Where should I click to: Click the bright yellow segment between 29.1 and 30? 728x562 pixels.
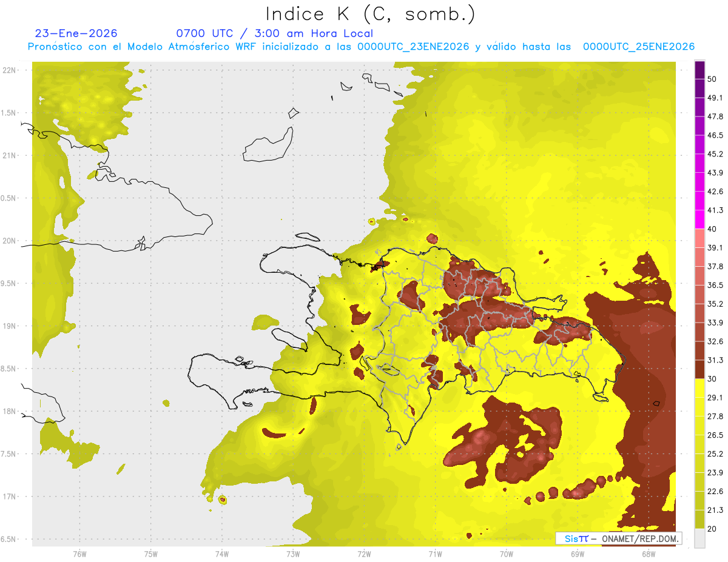[x=699, y=389]
